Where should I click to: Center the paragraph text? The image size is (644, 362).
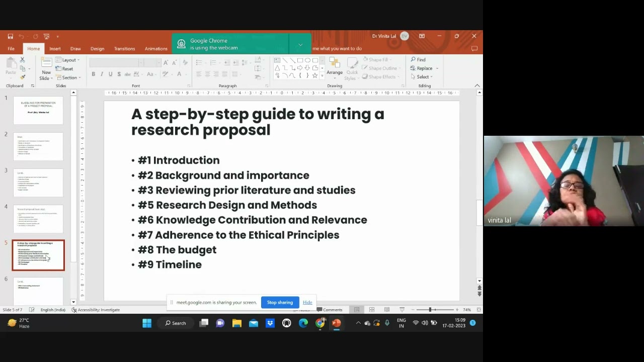207,74
